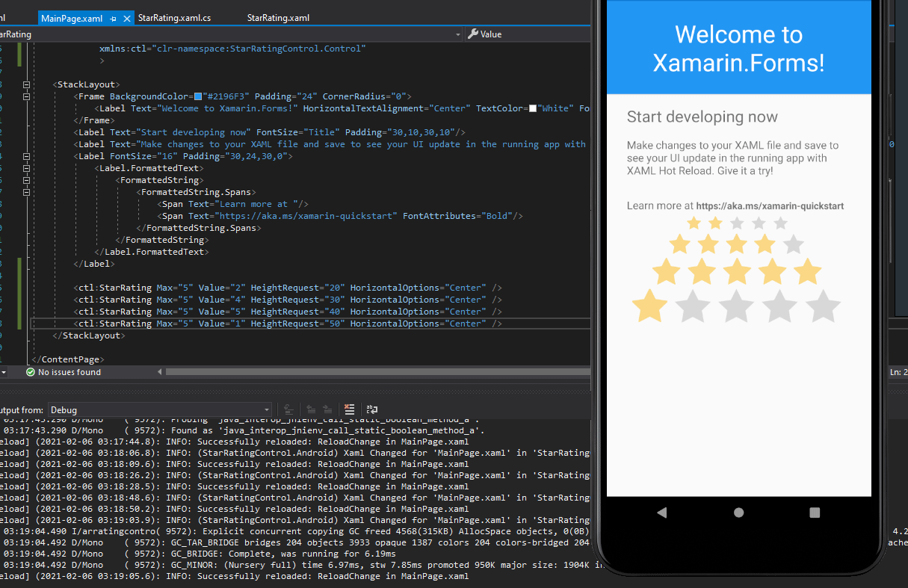Click the green No issues found checkmark icon
Viewport: 908px width, 588px height.
pos(30,372)
